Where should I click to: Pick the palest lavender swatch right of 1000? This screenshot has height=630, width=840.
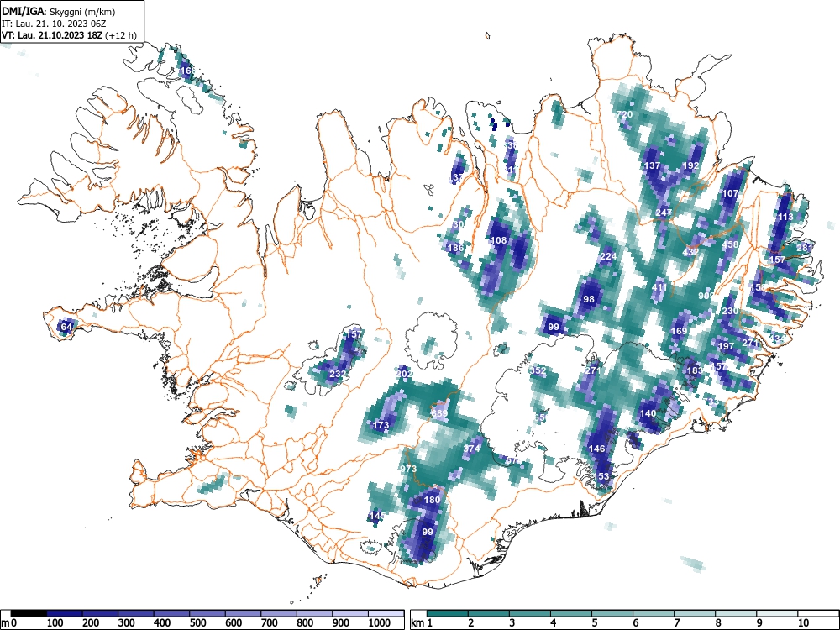click(x=386, y=613)
